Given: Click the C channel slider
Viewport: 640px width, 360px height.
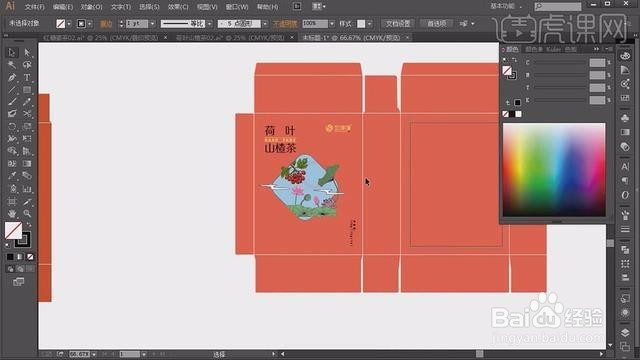Looking at the screenshot, I should [x=560, y=62].
